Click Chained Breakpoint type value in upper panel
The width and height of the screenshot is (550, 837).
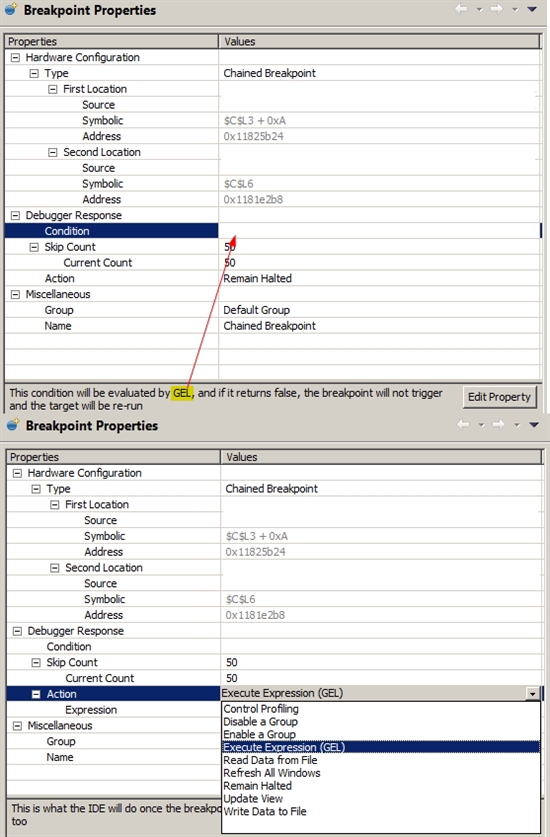(x=269, y=73)
